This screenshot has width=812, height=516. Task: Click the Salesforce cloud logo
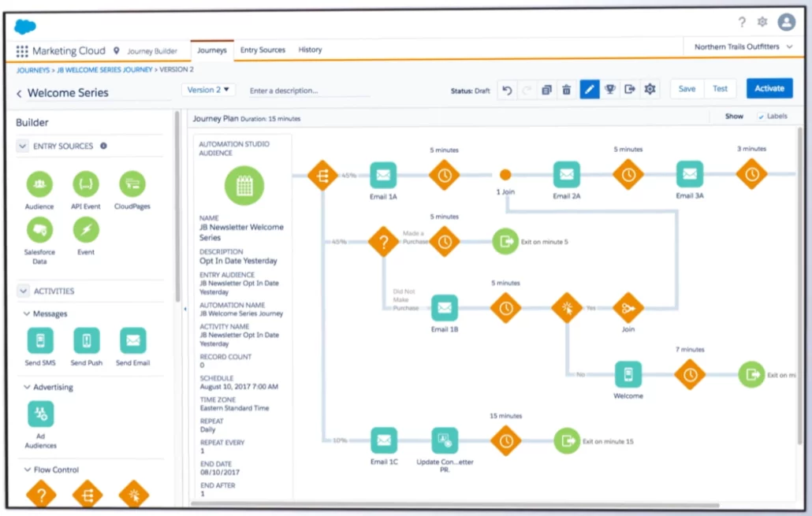[25, 26]
